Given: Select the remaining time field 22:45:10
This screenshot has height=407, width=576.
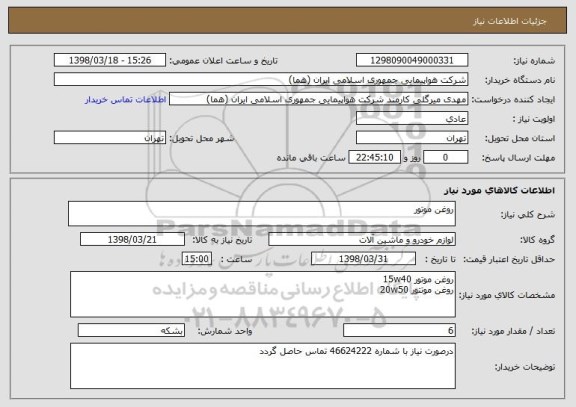Looking at the screenshot, I should click(374, 158).
